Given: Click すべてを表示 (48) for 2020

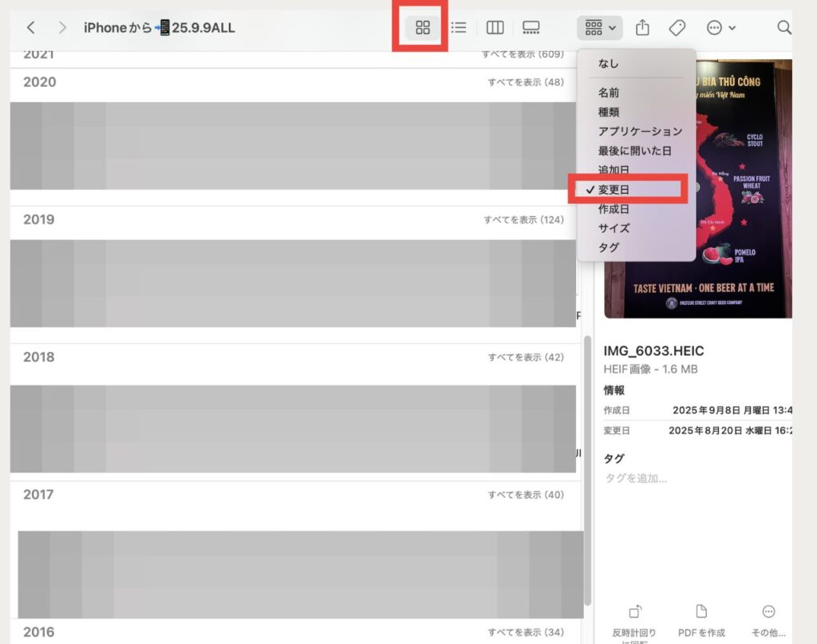Looking at the screenshot, I should click(526, 82).
